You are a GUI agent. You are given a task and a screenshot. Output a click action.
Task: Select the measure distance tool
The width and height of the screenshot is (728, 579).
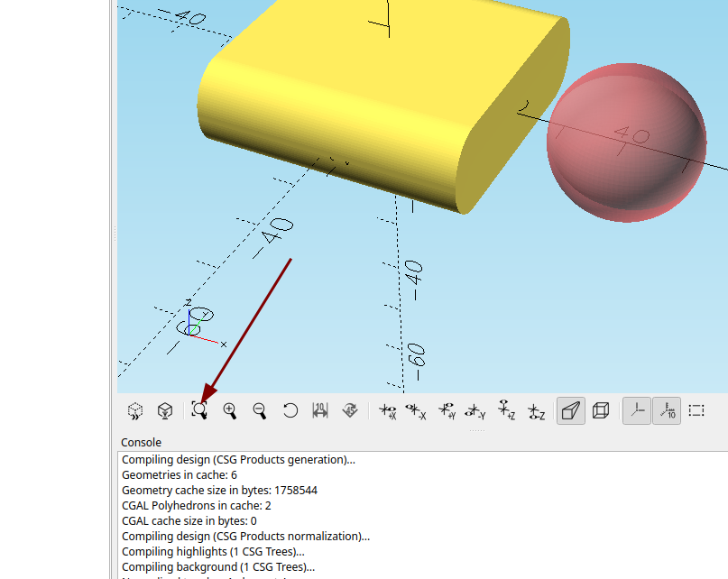click(x=320, y=411)
